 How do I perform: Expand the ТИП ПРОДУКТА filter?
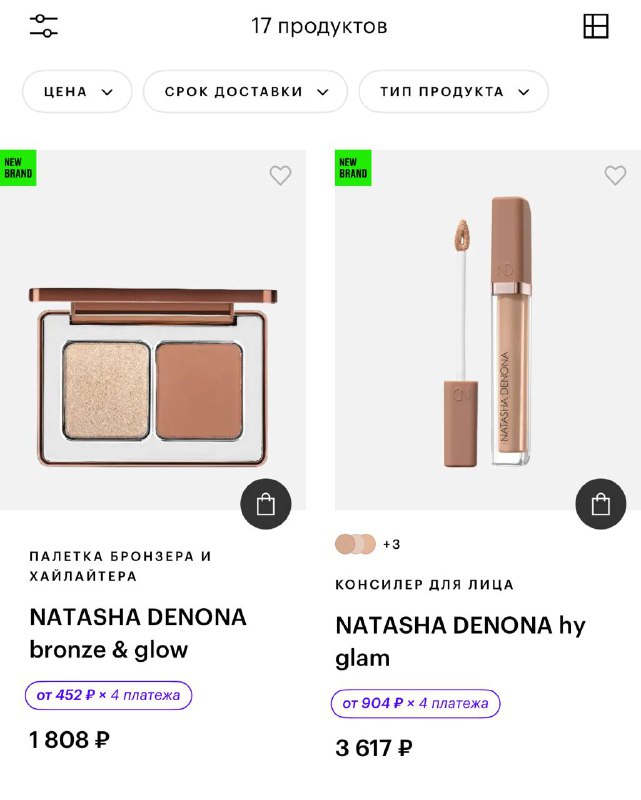pyautogui.click(x=453, y=91)
